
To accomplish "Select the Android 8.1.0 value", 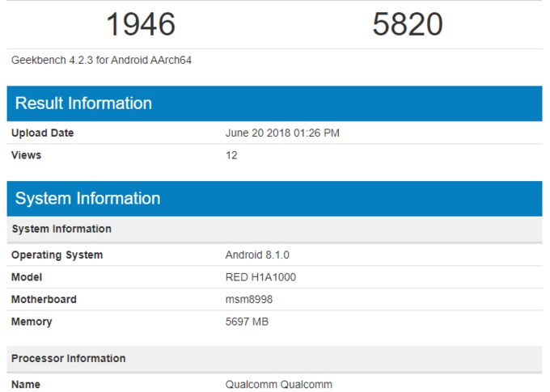I will tap(256, 255).
